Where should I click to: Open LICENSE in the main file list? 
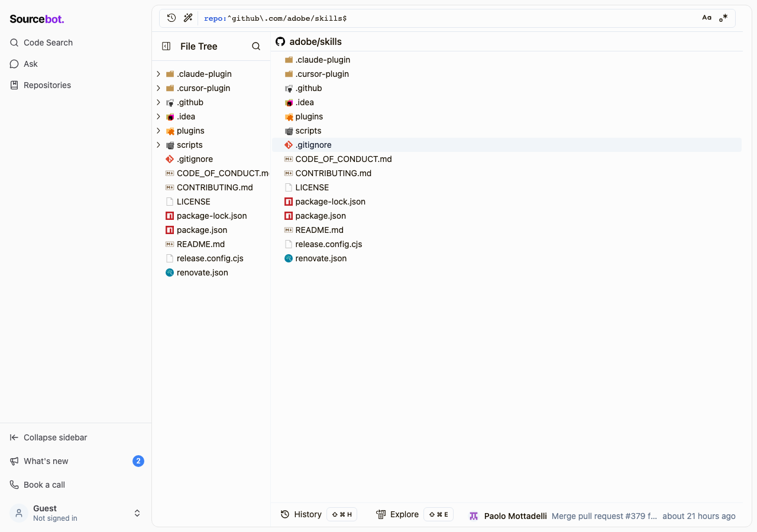pyautogui.click(x=312, y=187)
